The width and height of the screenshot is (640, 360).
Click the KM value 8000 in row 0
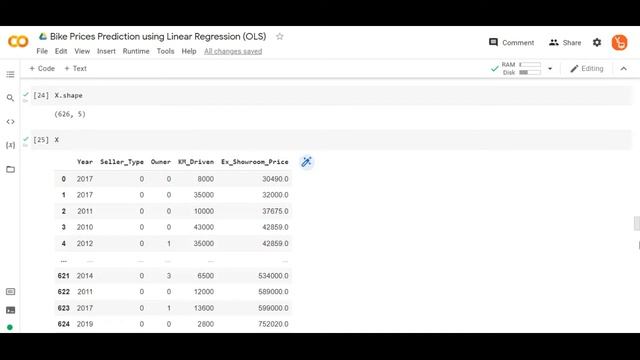pos(206,179)
